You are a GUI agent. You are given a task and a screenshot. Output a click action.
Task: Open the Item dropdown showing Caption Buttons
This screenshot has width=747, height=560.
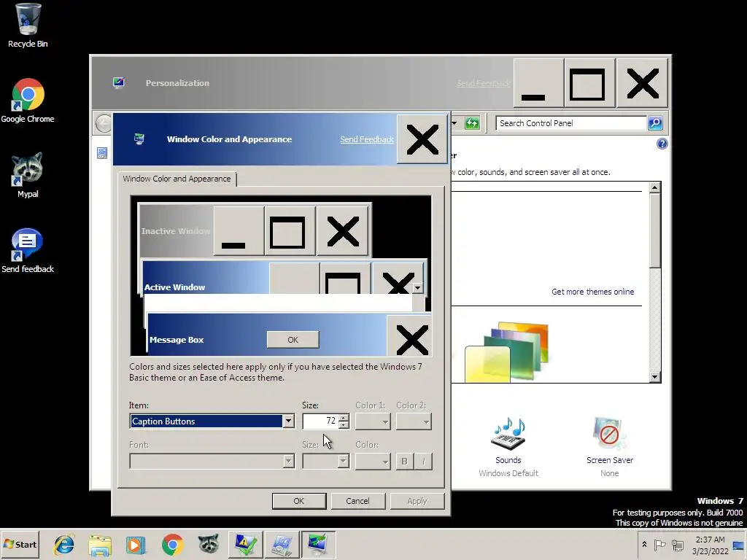click(288, 421)
